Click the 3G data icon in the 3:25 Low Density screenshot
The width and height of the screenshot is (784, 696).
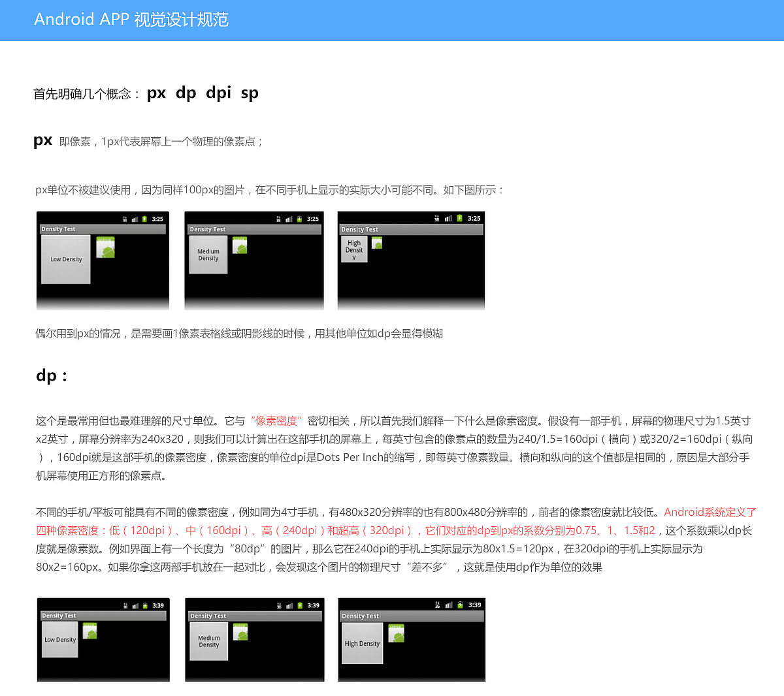(x=125, y=219)
